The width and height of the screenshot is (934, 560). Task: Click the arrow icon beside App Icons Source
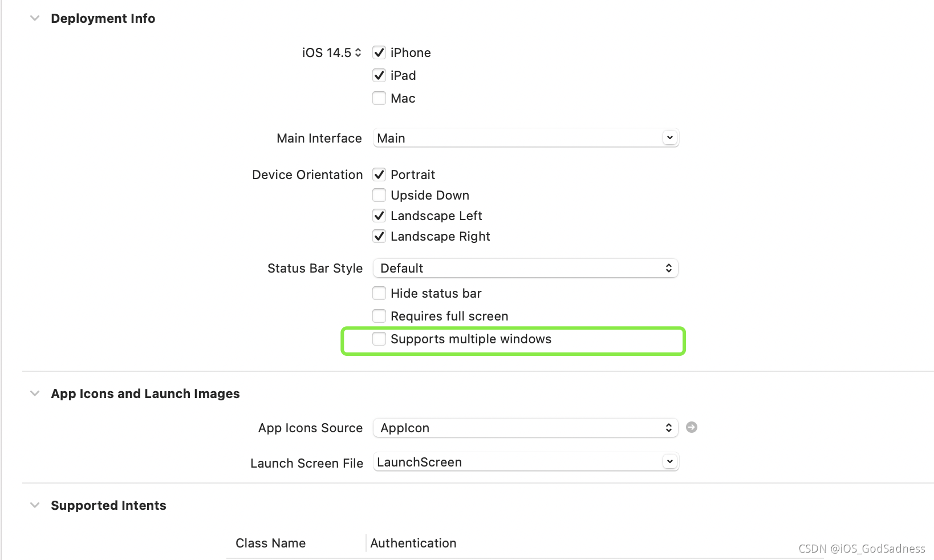click(x=691, y=427)
